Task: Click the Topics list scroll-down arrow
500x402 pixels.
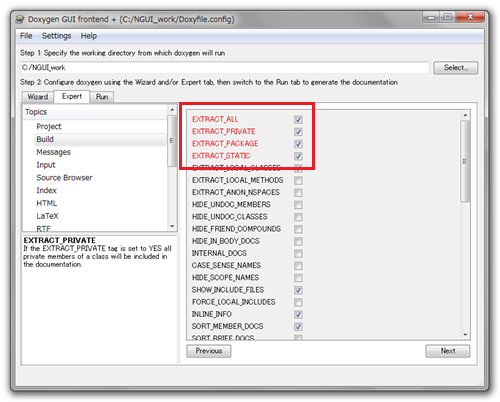Action: tap(172, 227)
